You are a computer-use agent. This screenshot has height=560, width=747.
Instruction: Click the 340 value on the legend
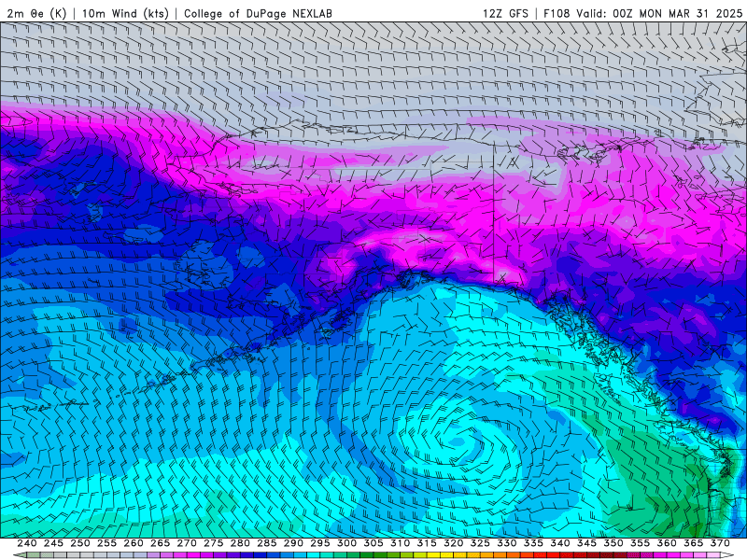(560, 543)
